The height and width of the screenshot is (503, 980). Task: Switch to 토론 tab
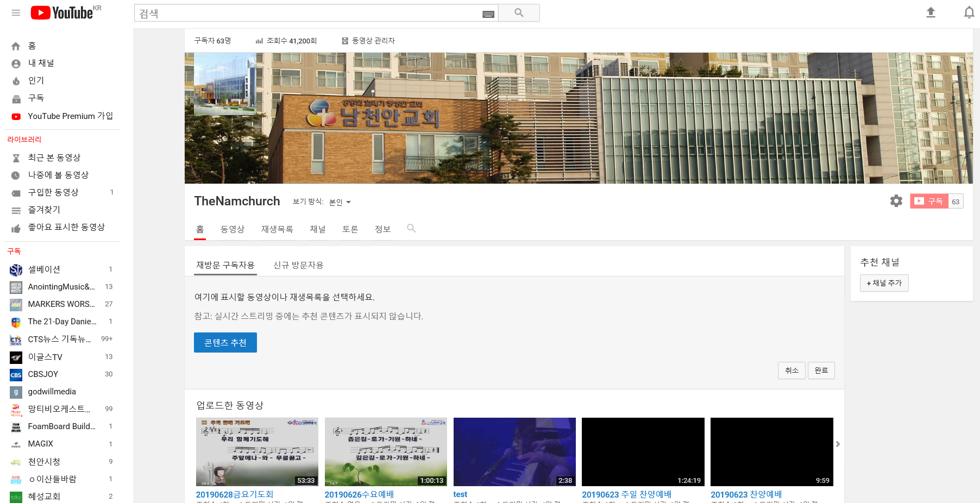click(x=350, y=229)
